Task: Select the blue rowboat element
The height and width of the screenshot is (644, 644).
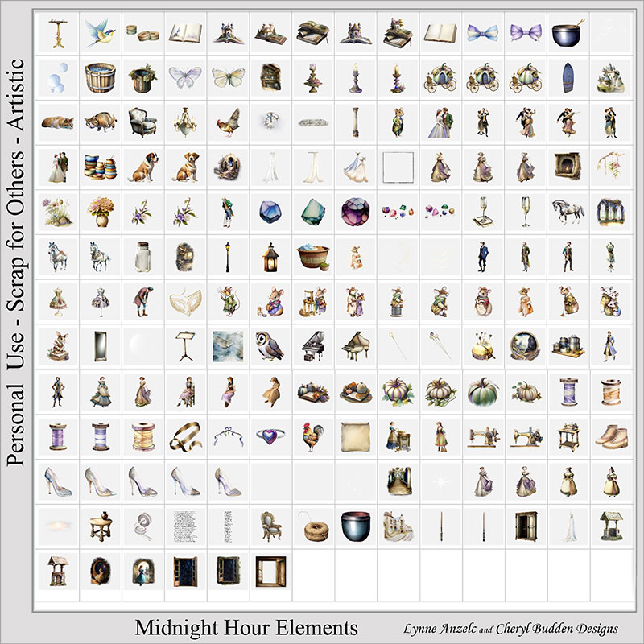Action: [568, 77]
